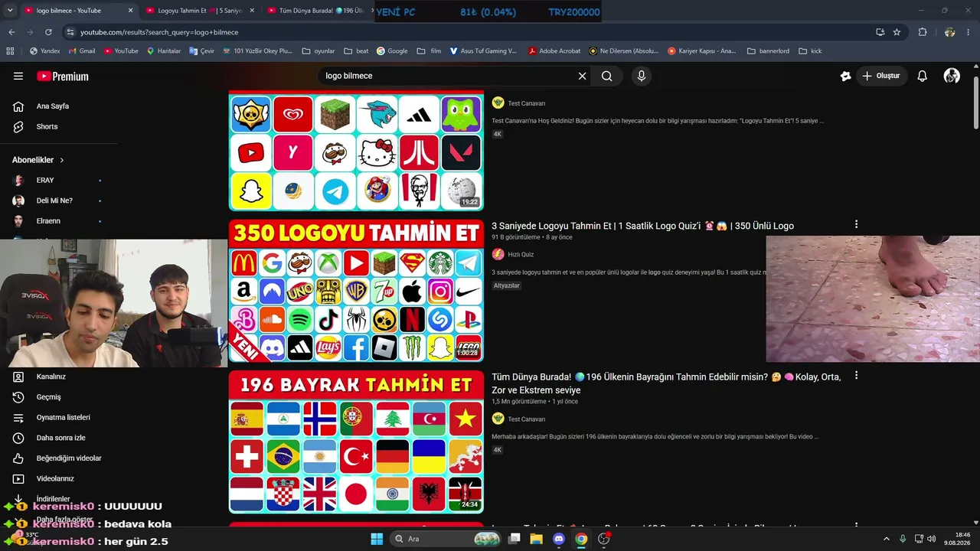Screen dimensions: 980x551
Task: Start voice search with the microphone
Action: [642, 76]
